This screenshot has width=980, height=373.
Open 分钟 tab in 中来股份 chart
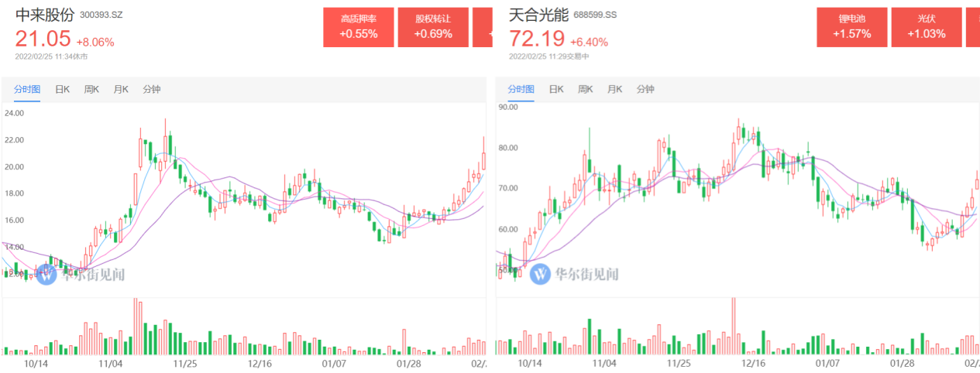[x=152, y=90]
